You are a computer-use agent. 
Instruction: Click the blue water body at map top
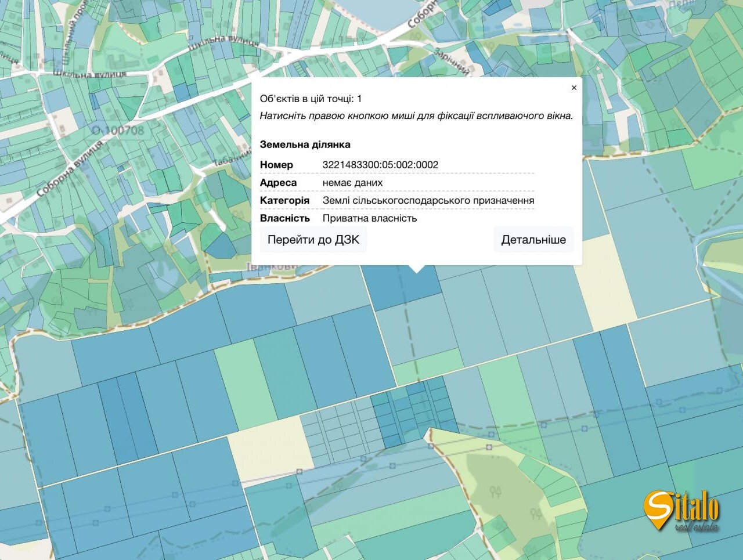tap(371, 15)
